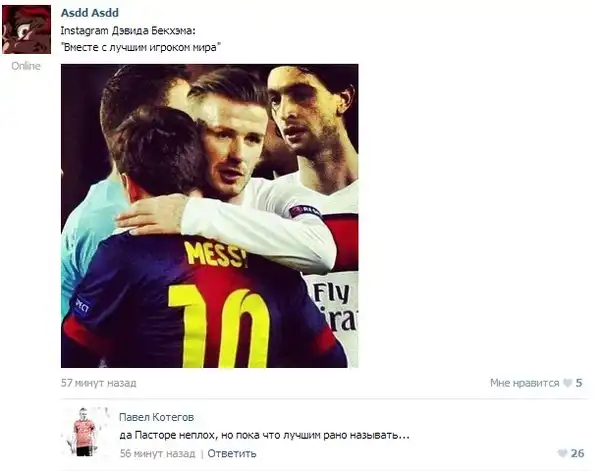Click the comment like count 26
This screenshot has height=471, width=604.
pos(577,453)
